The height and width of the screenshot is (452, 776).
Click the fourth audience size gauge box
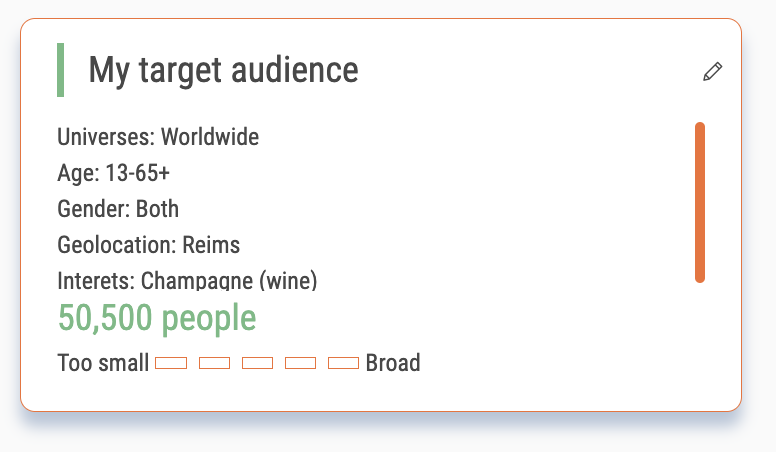300,363
